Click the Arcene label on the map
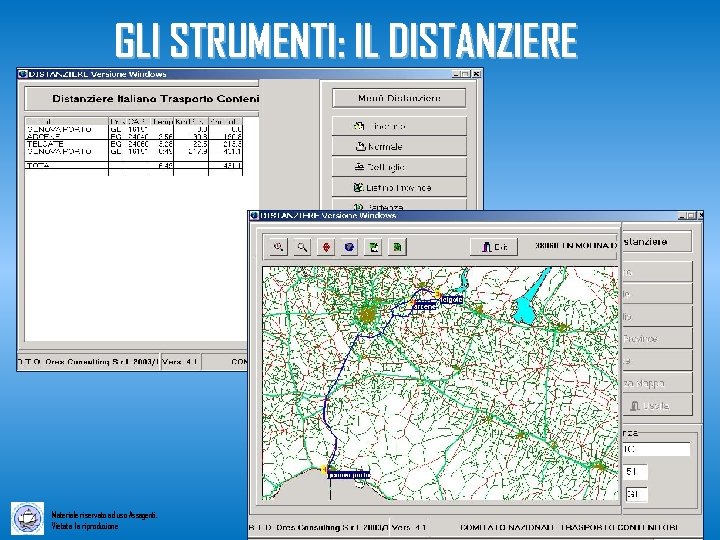 point(424,306)
